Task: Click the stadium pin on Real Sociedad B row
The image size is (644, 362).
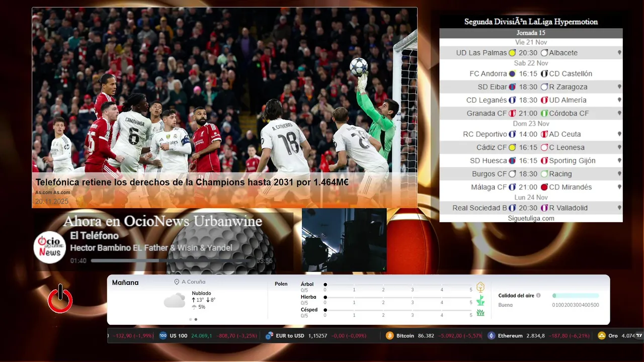Action: point(619,208)
